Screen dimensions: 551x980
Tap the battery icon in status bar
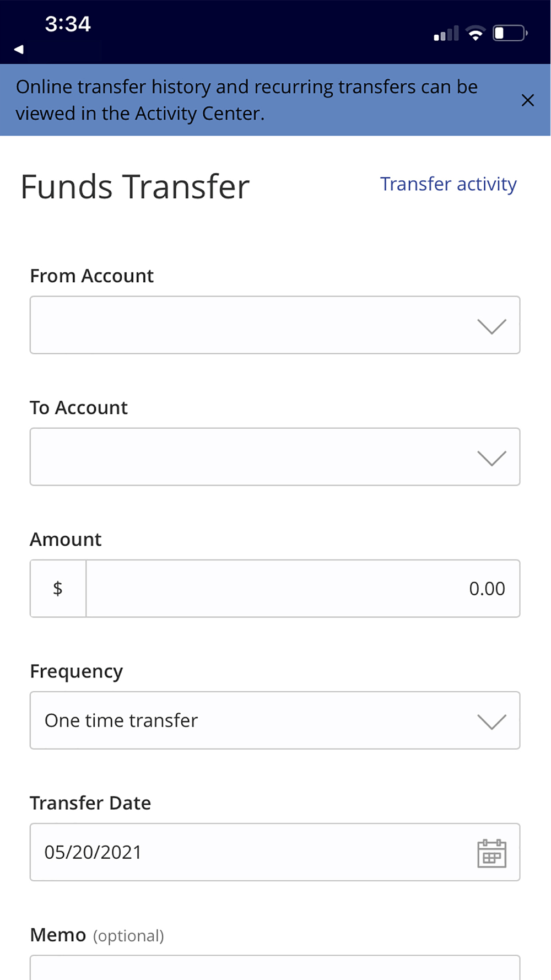tap(510, 34)
